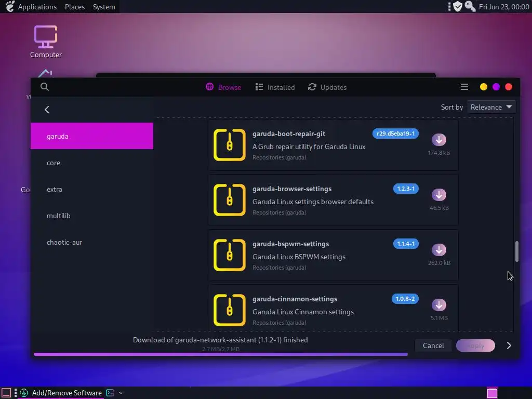The width and height of the screenshot is (532, 399).
Task: Select the core repository
Action: tap(92, 163)
